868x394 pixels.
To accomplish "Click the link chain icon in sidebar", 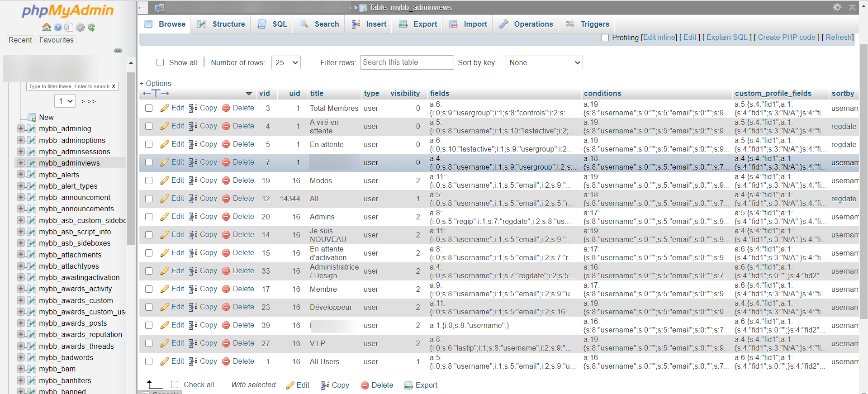I will coord(118,50).
